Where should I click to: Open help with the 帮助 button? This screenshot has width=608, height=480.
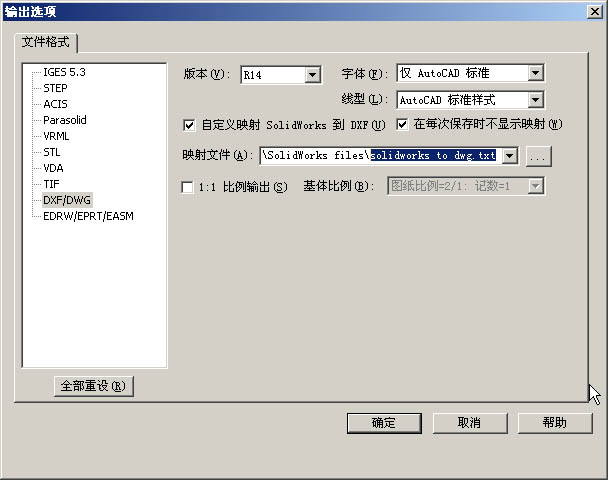click(555, 423)
